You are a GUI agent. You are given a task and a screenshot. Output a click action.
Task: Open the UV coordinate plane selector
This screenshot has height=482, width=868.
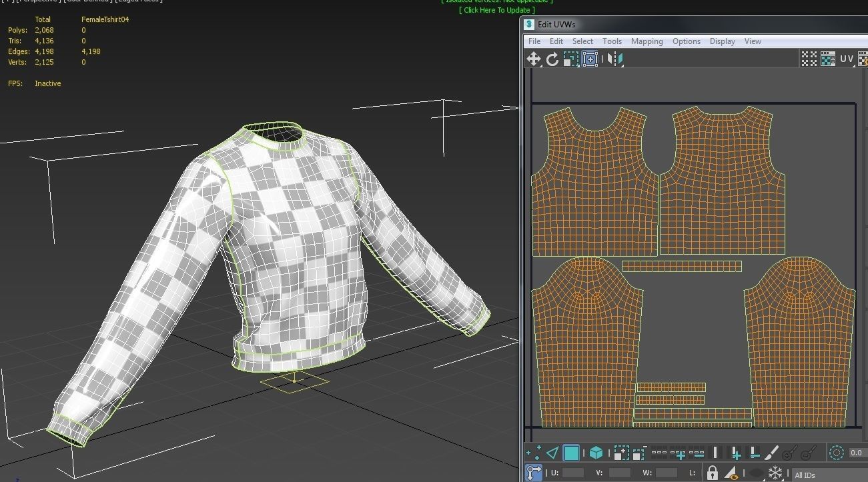pyautogui.click(x=847, y=59)
